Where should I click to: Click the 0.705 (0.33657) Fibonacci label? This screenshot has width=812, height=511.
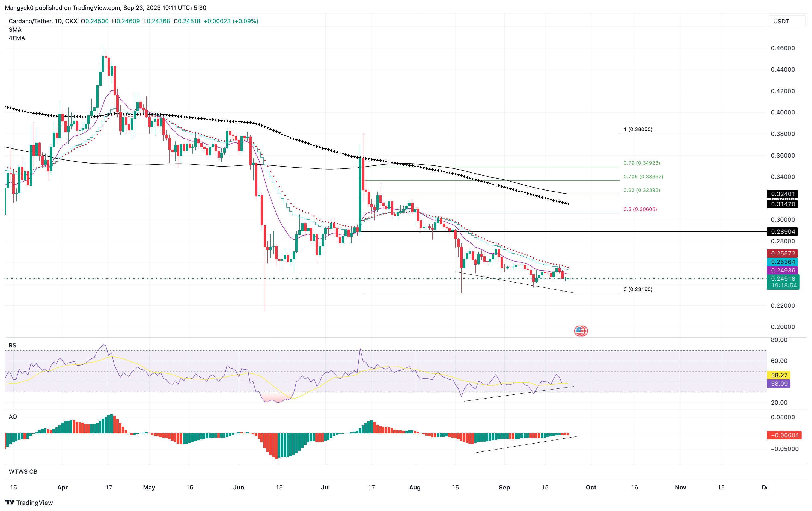tap(643, 176)
